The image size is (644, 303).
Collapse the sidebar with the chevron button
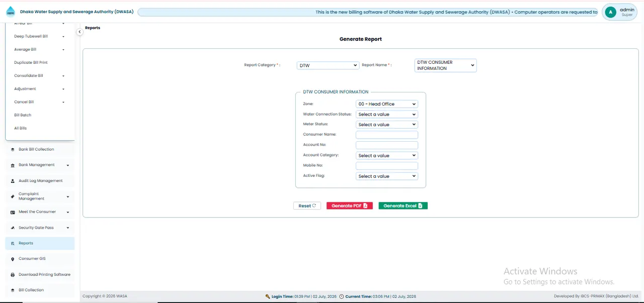(x=79, y=32)
